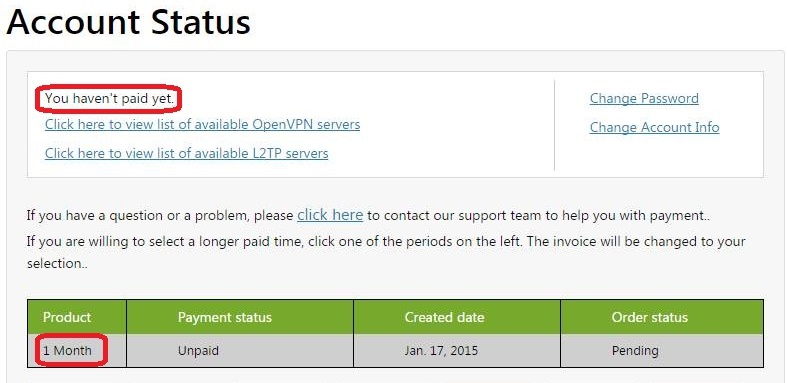Open the Change Password link

(x=644, y=98)
